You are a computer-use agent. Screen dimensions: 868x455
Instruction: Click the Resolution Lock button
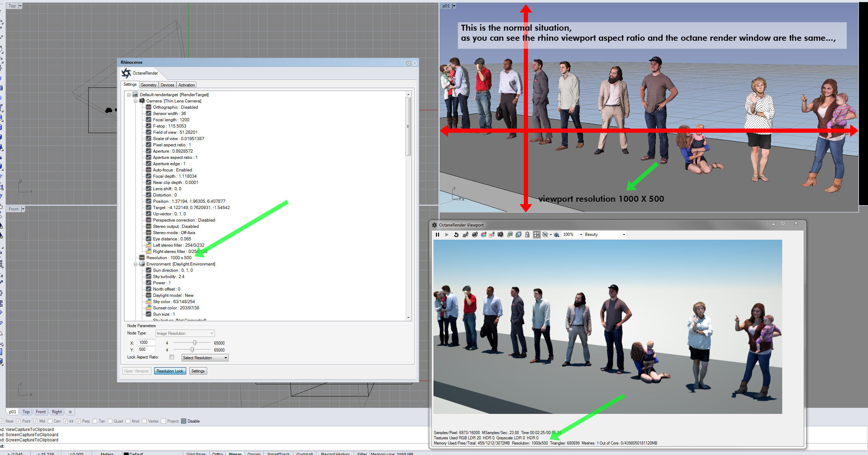pyautogui.click(x=170, y=371)
